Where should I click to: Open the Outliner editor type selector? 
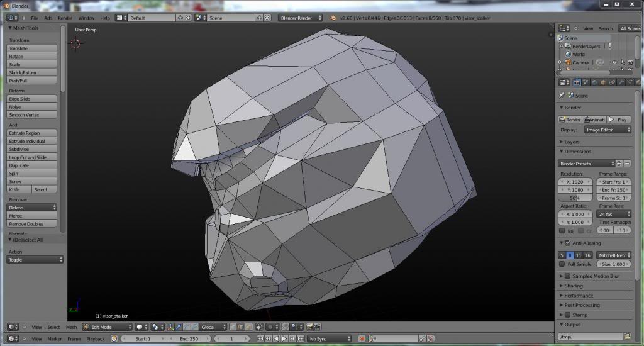tap(564, 28)
